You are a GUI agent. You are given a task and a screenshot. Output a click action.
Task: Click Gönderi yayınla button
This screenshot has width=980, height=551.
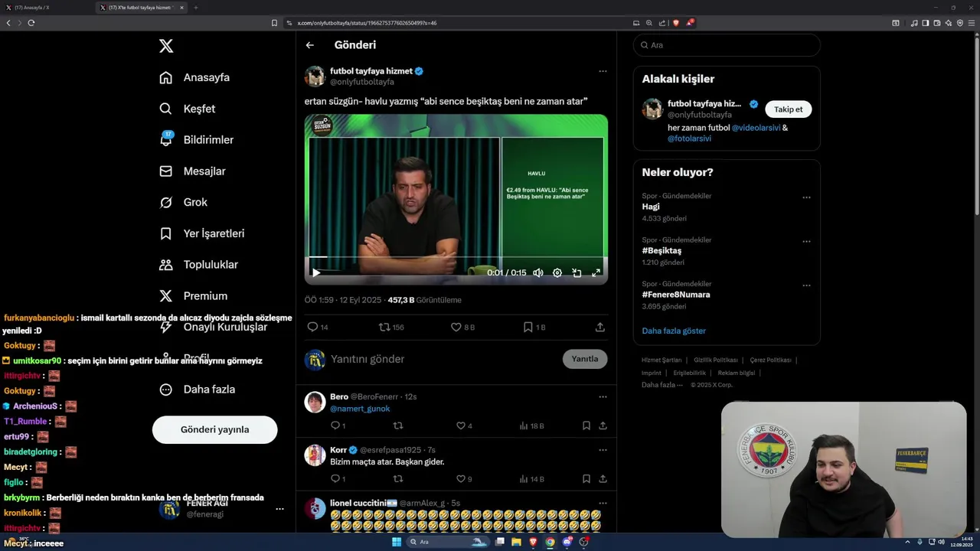point(214,429)
